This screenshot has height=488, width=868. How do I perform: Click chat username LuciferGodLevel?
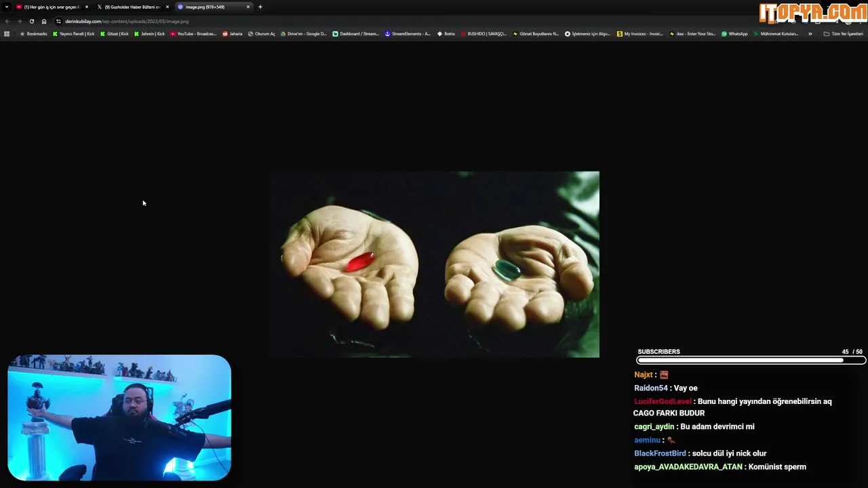[663, 401]
